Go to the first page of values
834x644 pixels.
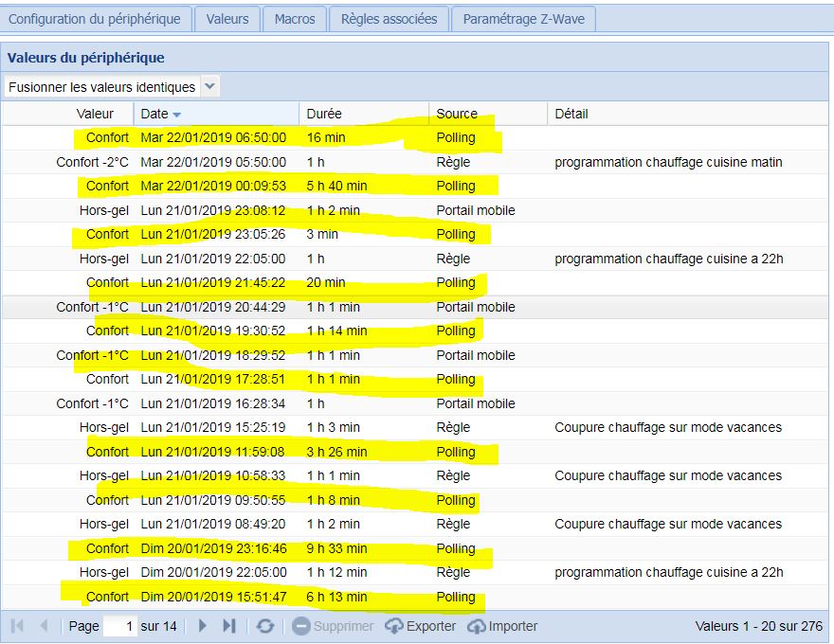[x=18, y=626]
